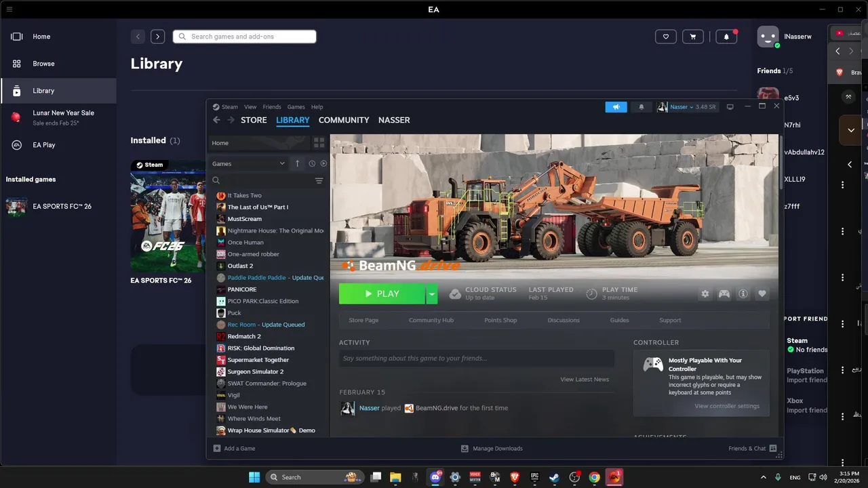Screen dimensions: 868x488
Task: Open Windows Start button
Action: point(254,477)
